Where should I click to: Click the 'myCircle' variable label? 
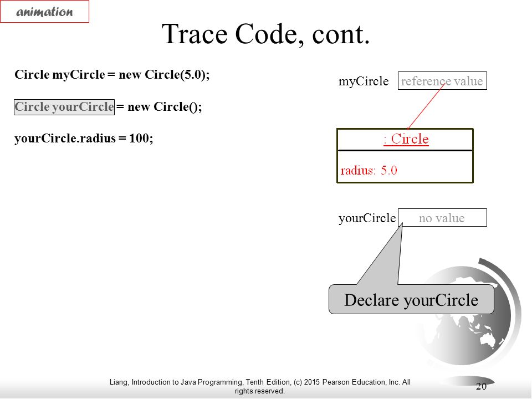point(364,81)
